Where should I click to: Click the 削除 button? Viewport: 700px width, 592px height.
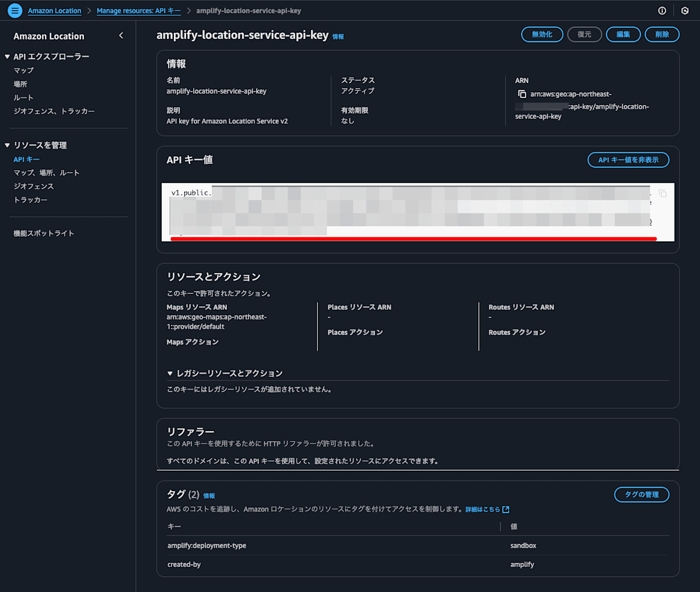[x=662, y=34]
